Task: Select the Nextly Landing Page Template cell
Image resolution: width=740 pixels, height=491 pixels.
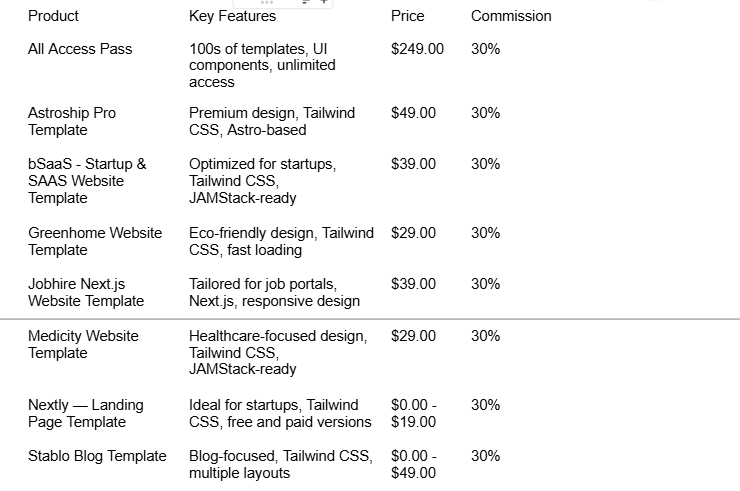Action: point(86,413)
